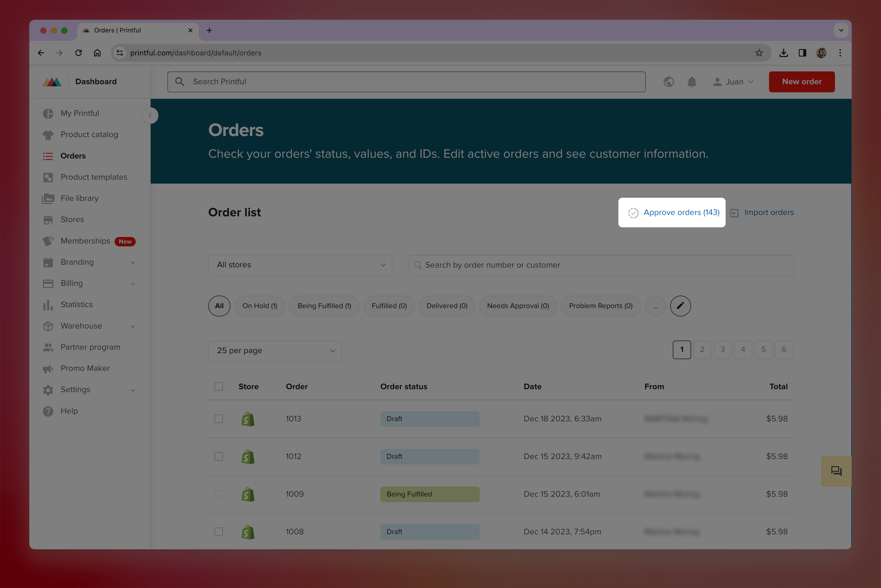The width and height of the screenshot is (881, 588).
Task: Open the globe language selector icon
Action: tap(668, 82)
